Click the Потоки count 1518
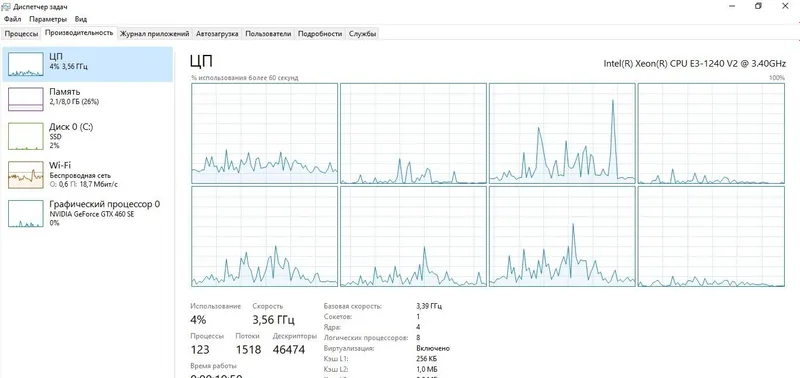This screenshot has width=800, height=378. coord(248,349)
